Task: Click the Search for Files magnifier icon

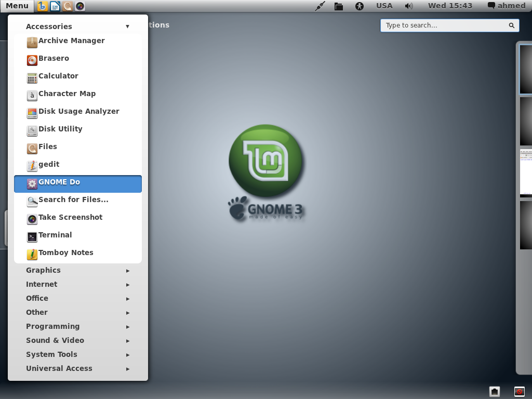Action: pyautogui.click(x=32, y=201)
